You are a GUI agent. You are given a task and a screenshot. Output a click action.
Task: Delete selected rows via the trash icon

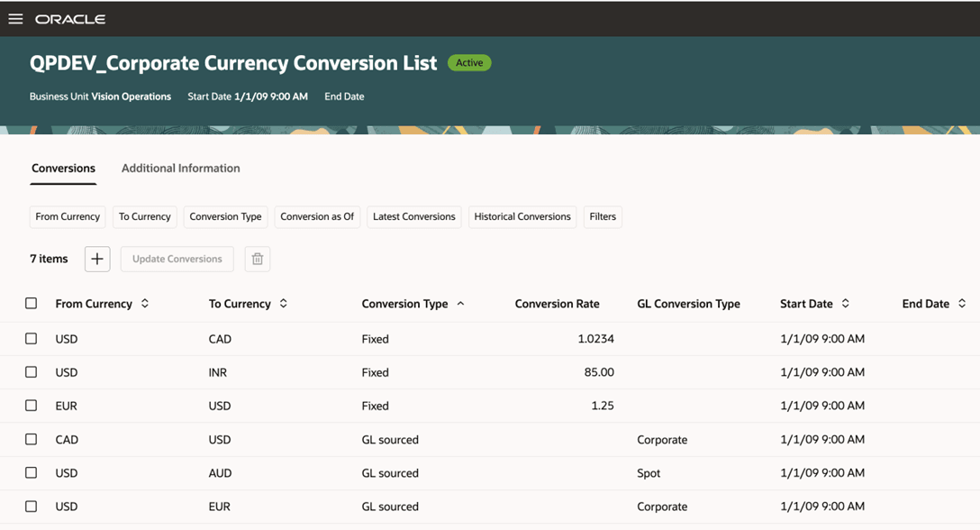click(x=257, y=259)
